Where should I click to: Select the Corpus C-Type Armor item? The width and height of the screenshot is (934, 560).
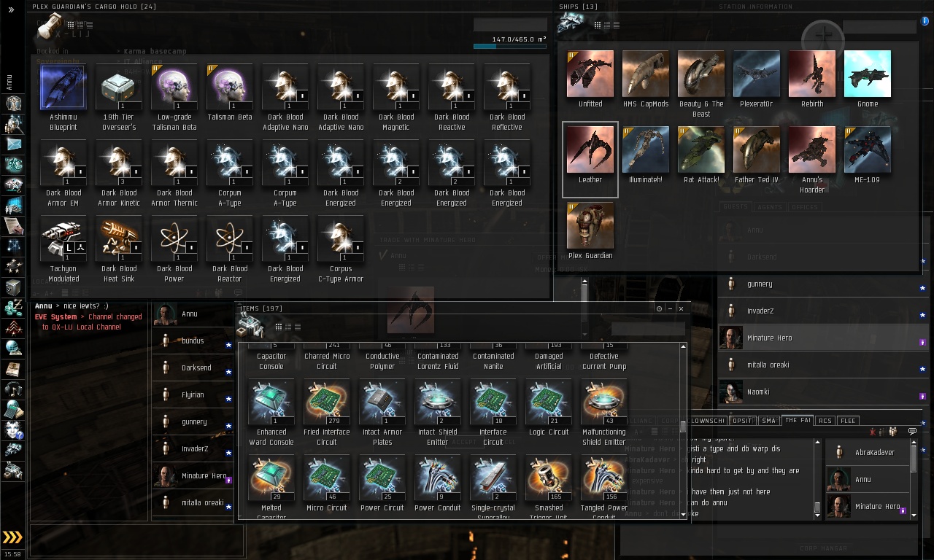[341, 239]
